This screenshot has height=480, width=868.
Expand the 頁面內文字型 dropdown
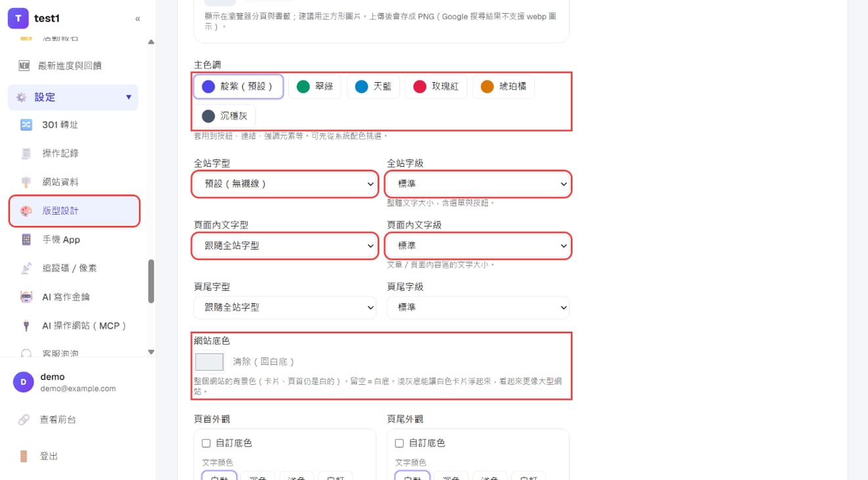point(285,246)
